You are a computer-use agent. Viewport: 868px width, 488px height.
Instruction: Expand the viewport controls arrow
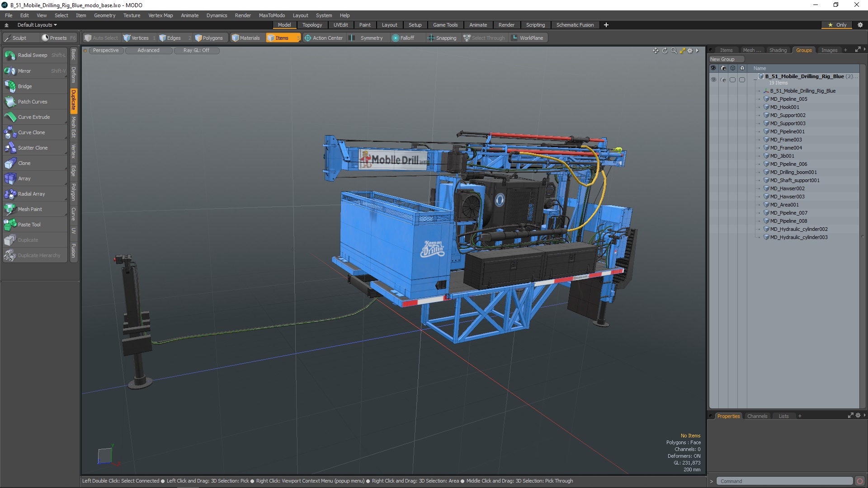[697, 51]
